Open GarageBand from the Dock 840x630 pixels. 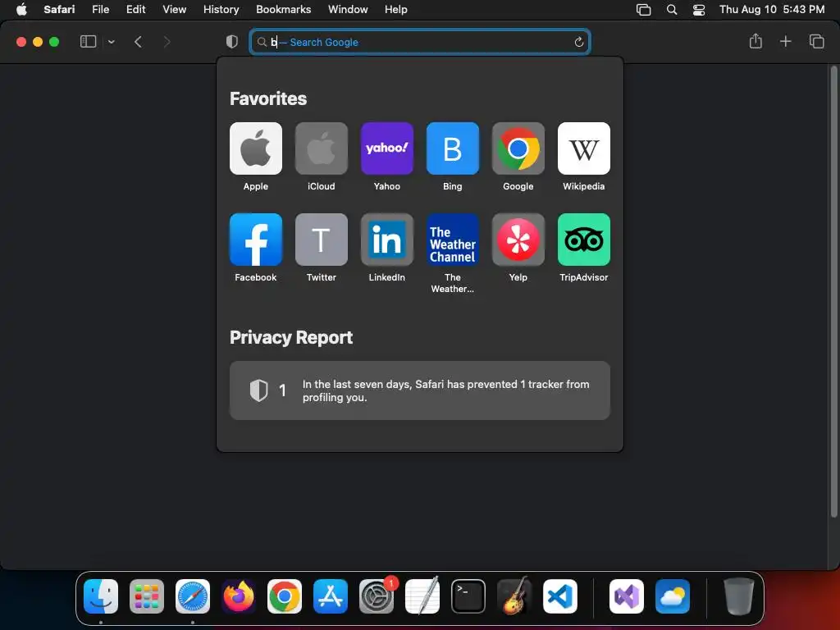(x=514, y=596)
